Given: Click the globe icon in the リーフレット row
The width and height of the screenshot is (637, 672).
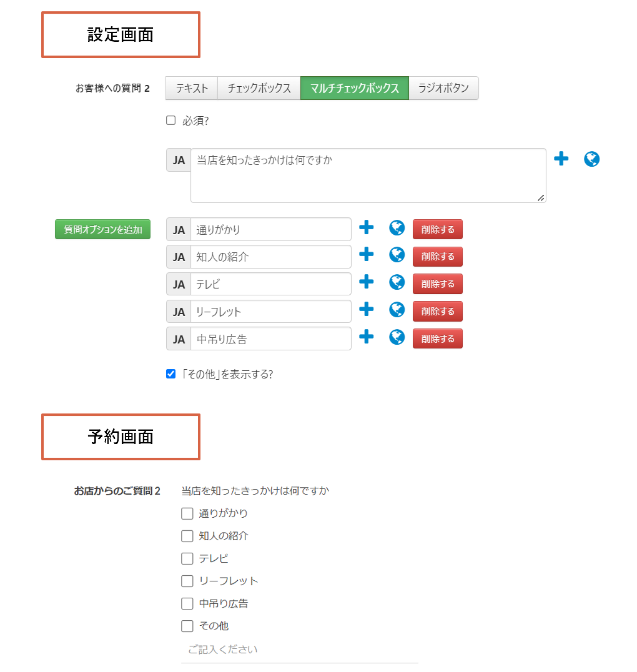Looking at the screenshot, I should 397,309.
